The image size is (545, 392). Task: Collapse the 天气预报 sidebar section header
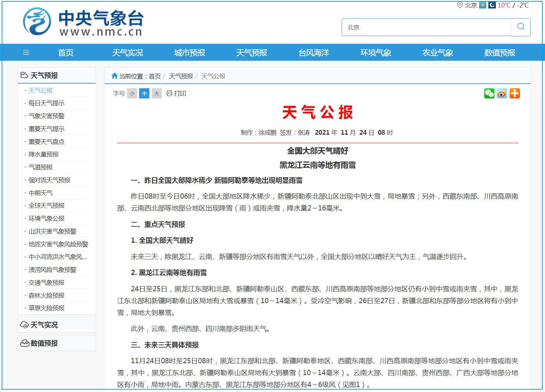(44, 75)
